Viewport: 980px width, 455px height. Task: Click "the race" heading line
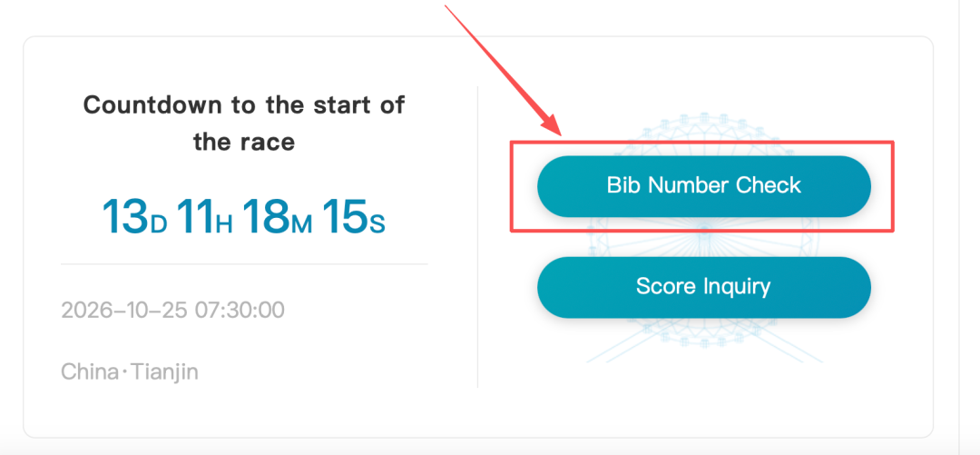(244, 142)
